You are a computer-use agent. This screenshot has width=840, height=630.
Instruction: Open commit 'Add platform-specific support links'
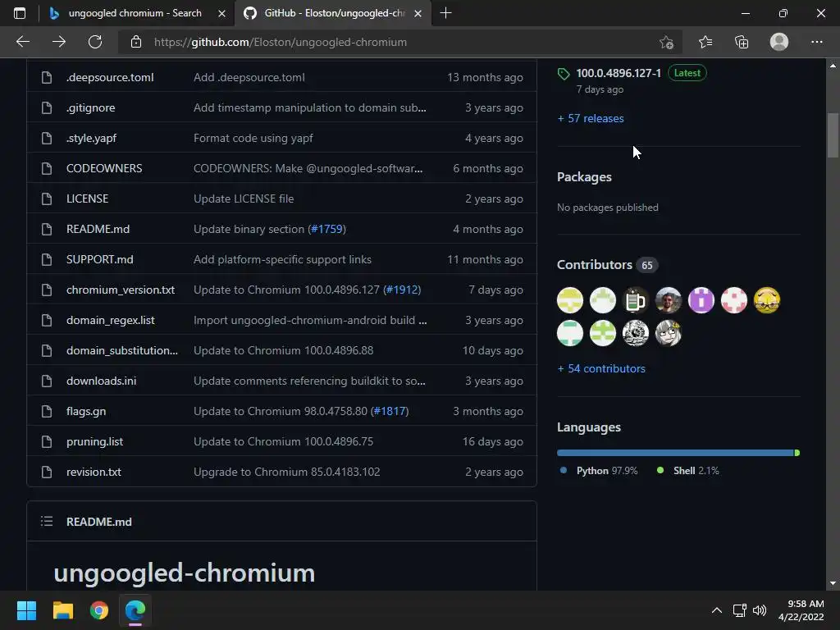tap(282, 259)
